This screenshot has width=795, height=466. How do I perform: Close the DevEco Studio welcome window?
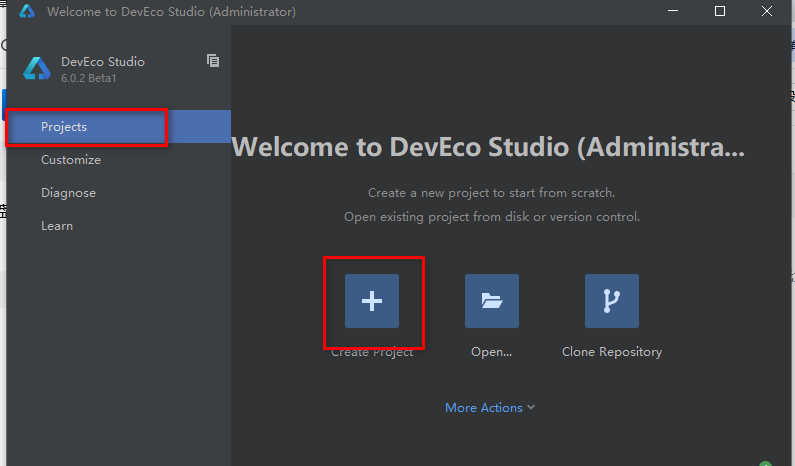768,12
